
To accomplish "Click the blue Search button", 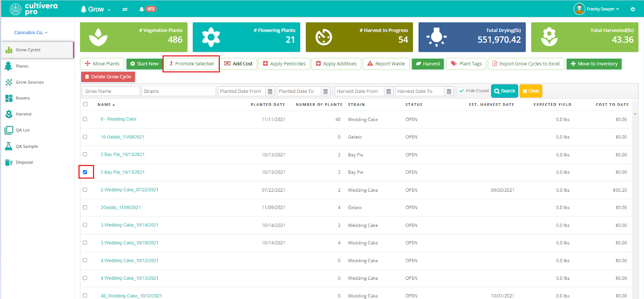I will coord(505,91).
